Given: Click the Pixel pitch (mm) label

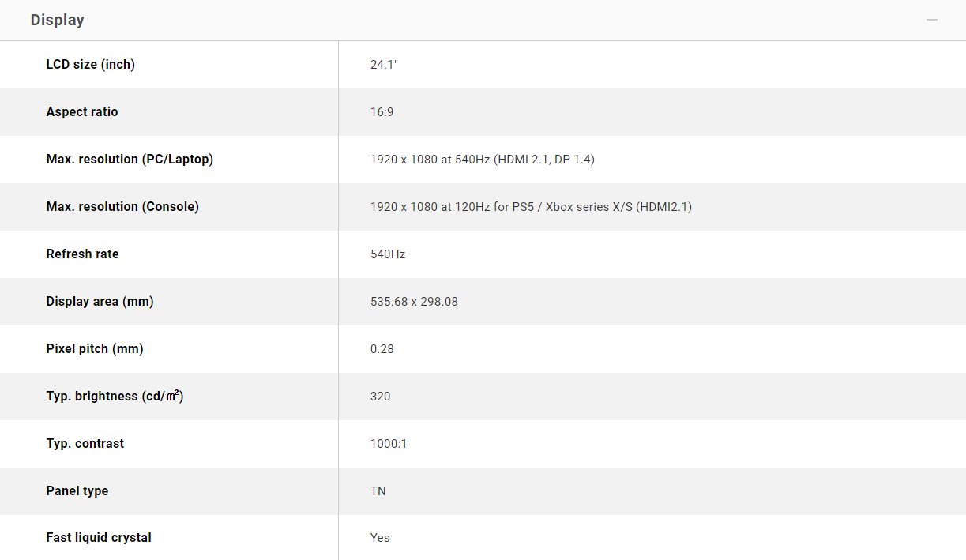Looking at the screenshot, I should coord(95,348).
